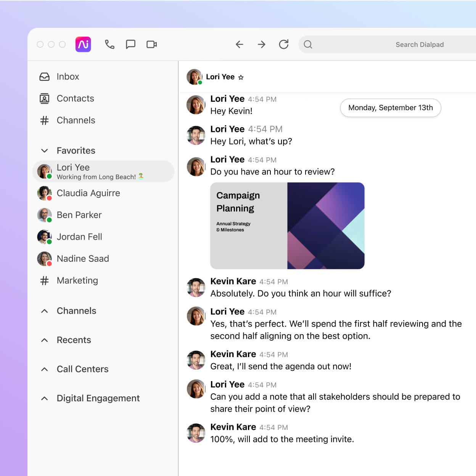Open the Marketing channel via its hashtag icon
Viewport: 476px width, 476px height.
pyautogui.click(x=44, y=280)
